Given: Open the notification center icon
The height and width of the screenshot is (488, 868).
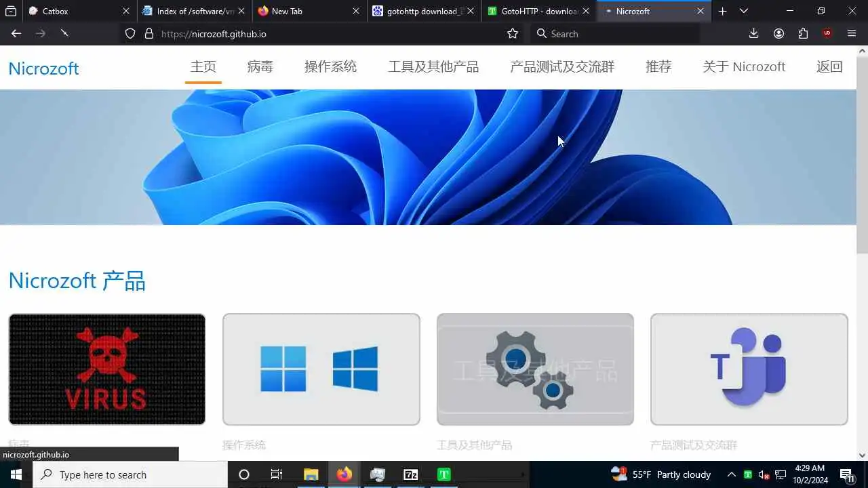Looking at the screenshot, I should coord(847,474).
